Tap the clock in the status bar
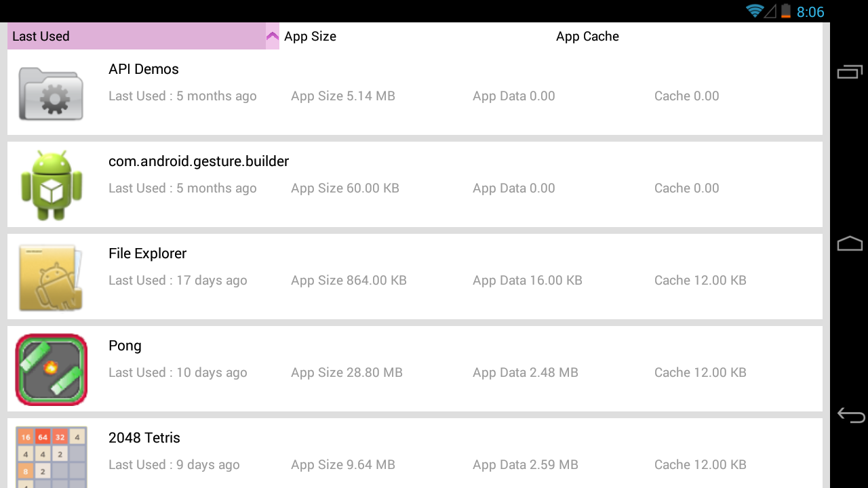This screenshot has height=488, width=868. (811, 12)
